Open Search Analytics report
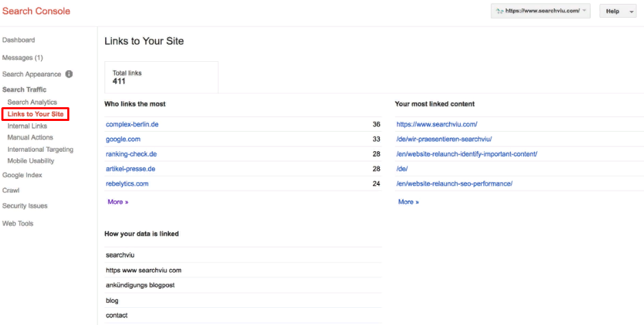Screen dimensions: 644x325 click(32, 102)
